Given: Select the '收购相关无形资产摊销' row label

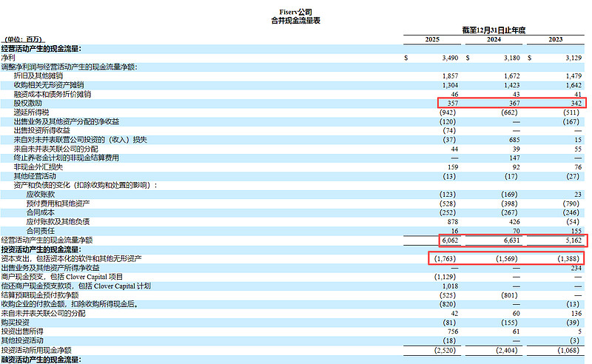Looking at the screenshot, I should pyautogui.click(x=49, y=85).
